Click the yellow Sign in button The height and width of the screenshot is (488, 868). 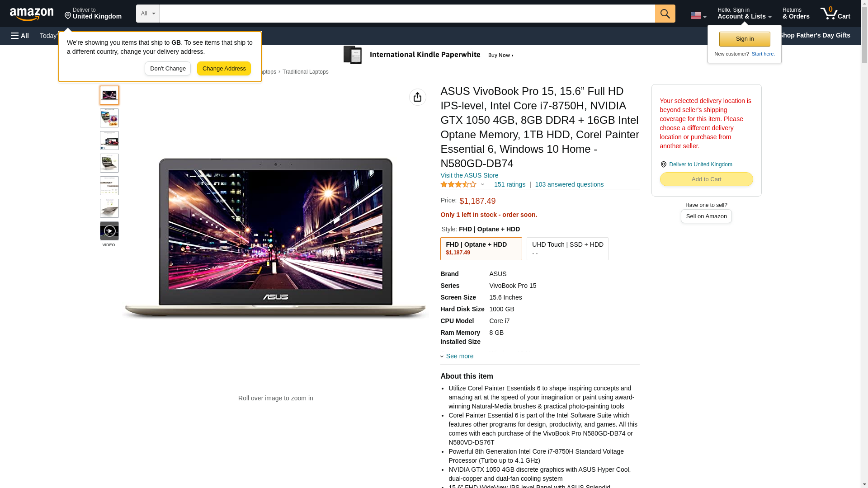(x=745, y=39)
